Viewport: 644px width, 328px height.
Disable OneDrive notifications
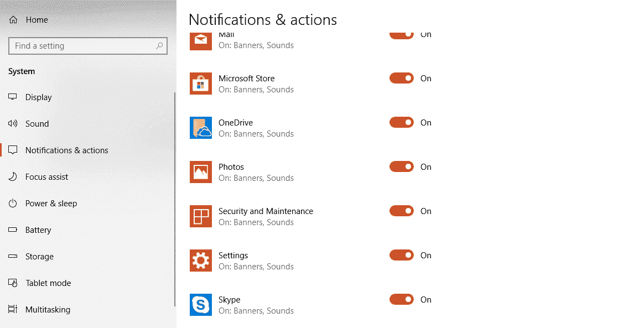[x=401, y=122]
